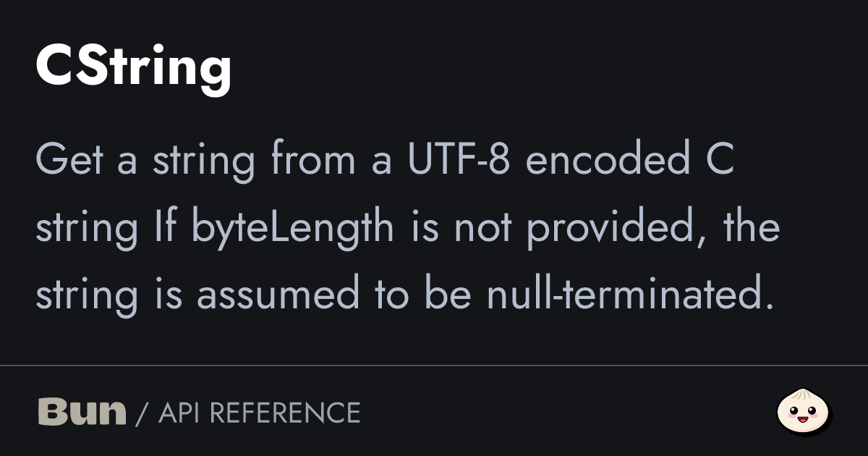Click the word string starting third line
This screenshot has width=868, height=456.
[86, 295]
